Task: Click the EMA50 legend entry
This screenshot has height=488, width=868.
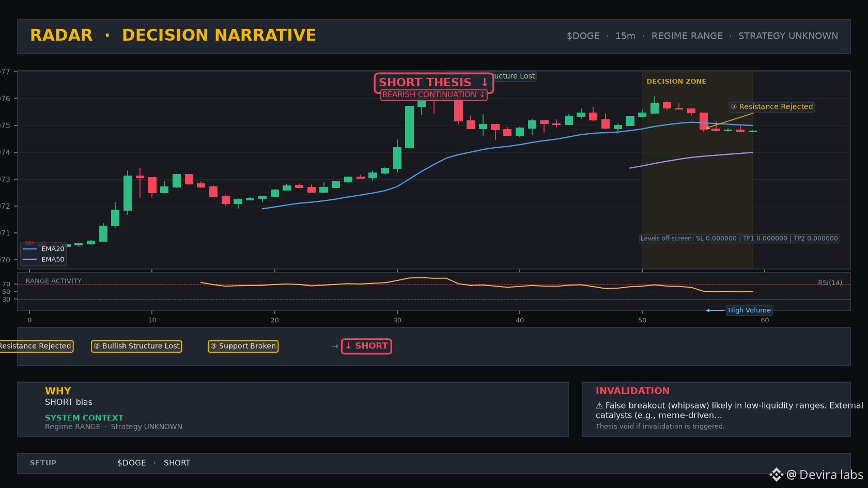Action: pos(44,260)
